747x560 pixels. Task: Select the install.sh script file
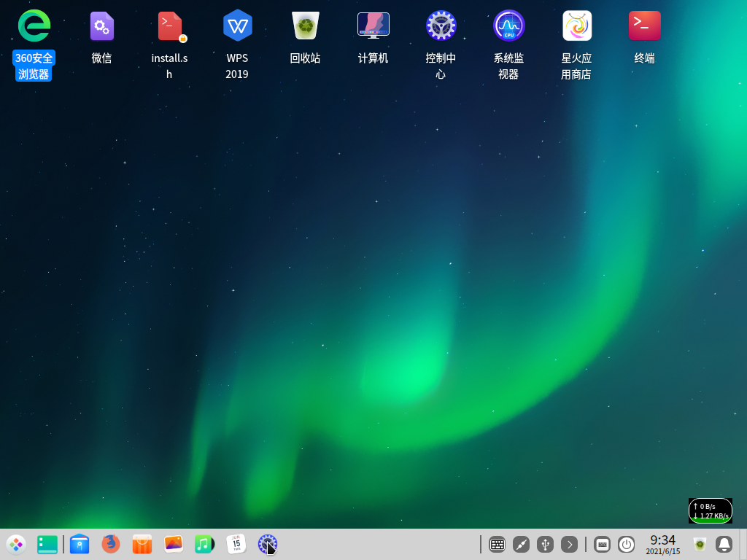(170, 26)
